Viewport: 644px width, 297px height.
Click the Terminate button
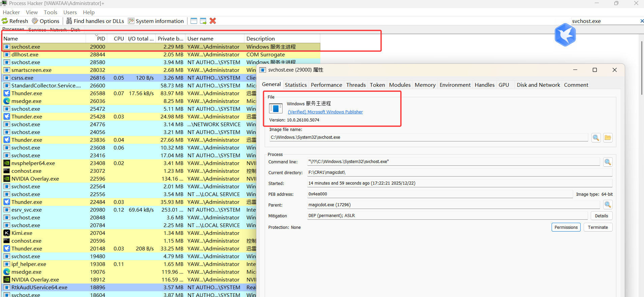[x=598, y=227]
